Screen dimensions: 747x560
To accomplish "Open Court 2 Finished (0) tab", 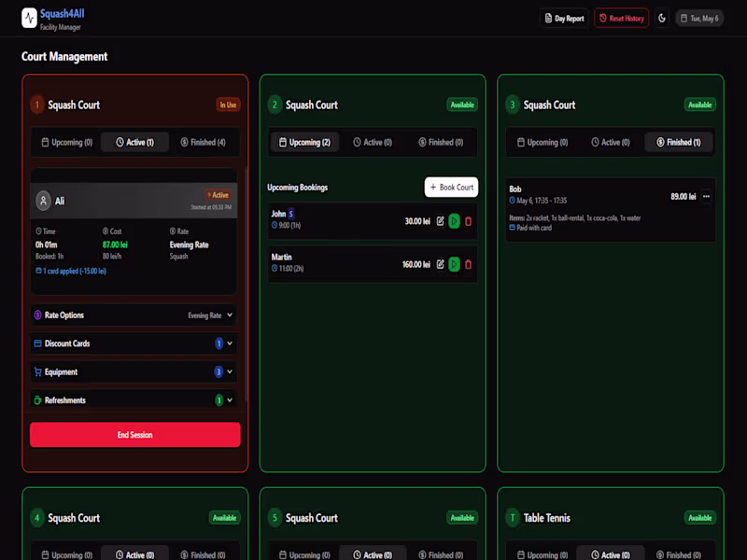I will pyautogui.click(x=441, y=142).
